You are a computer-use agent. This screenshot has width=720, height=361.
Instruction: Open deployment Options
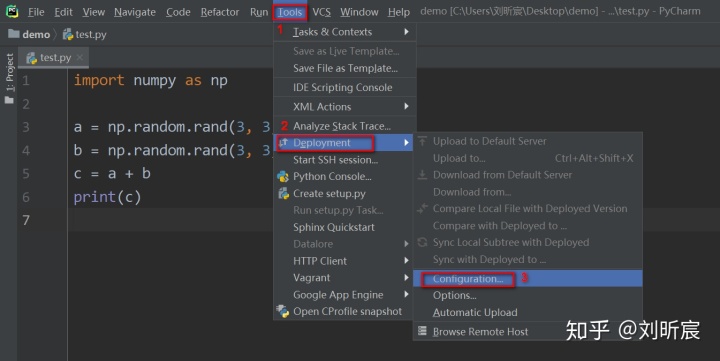tap(528, 295)
